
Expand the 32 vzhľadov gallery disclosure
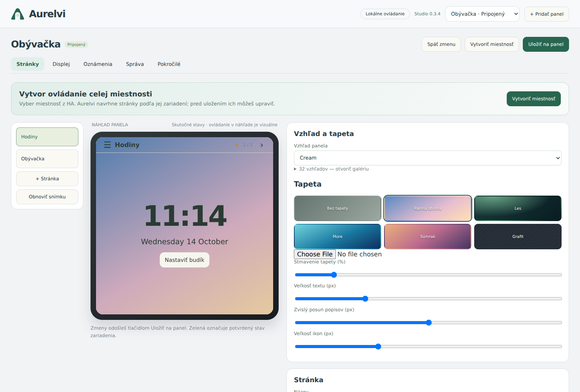pos(332,169)
